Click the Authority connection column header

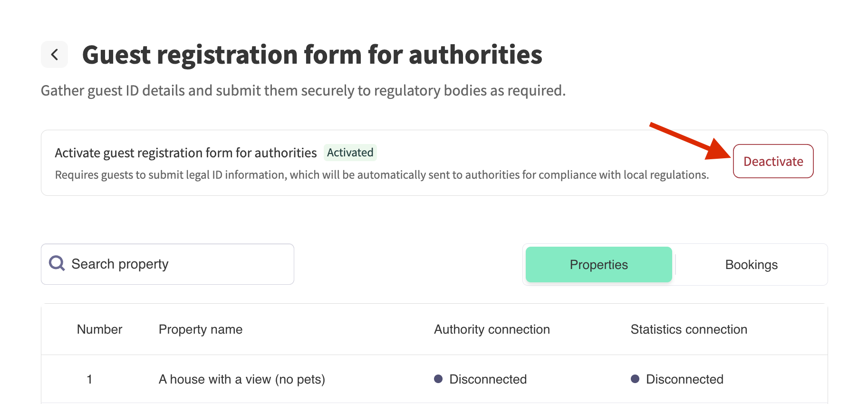[x=492, y=329]
